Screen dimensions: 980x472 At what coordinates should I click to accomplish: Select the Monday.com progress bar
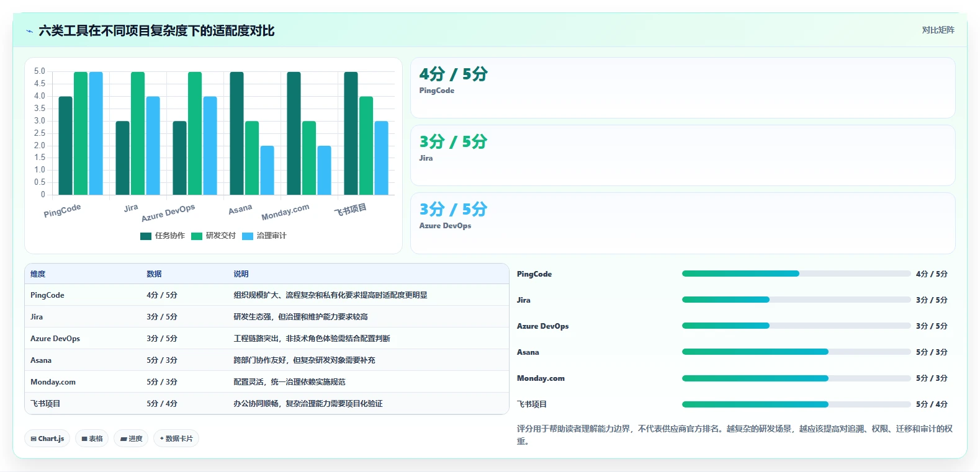coord(796,378)
